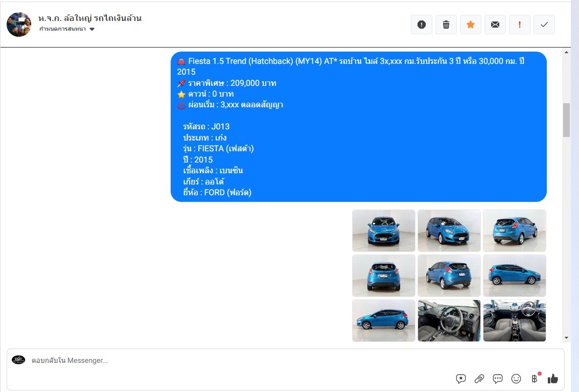Image resolution: width=579 pixels, height=392 pixels.
Task: Click the ดาวน์ : 0 บาท line
Action: click(x=205, y=94)
